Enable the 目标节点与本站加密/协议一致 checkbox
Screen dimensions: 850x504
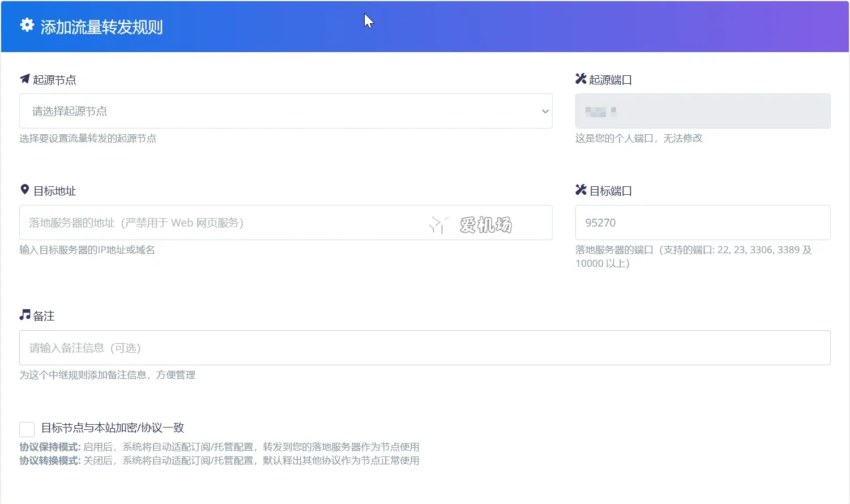[x=27, y=429]
